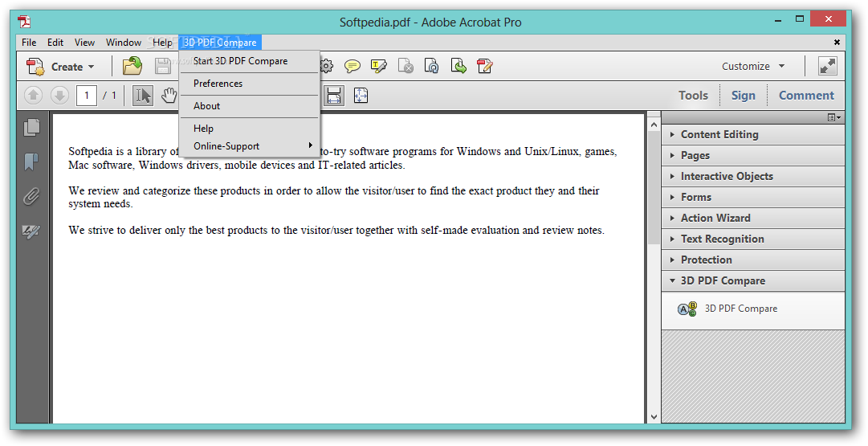Open the File menu

[29, 42]
